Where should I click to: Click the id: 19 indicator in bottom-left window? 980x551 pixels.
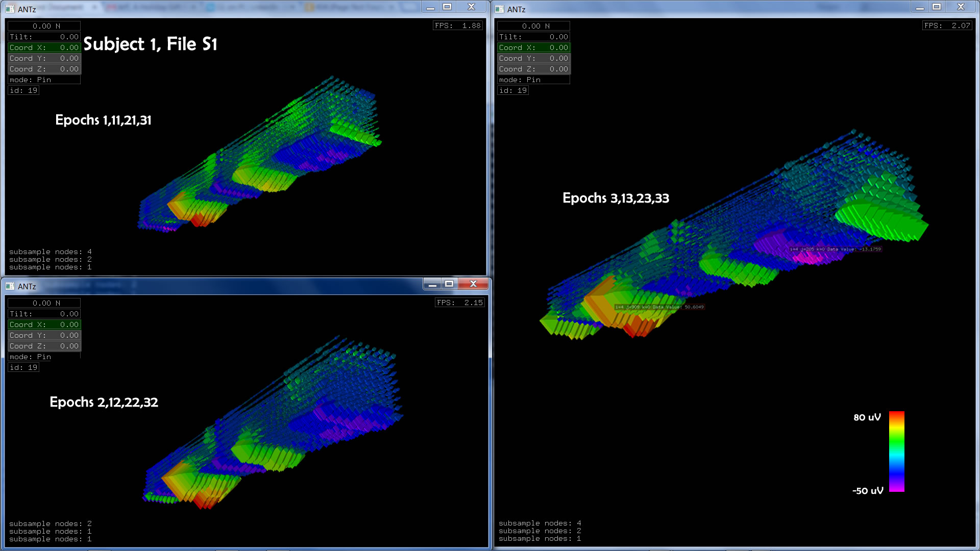coord(23,367)
